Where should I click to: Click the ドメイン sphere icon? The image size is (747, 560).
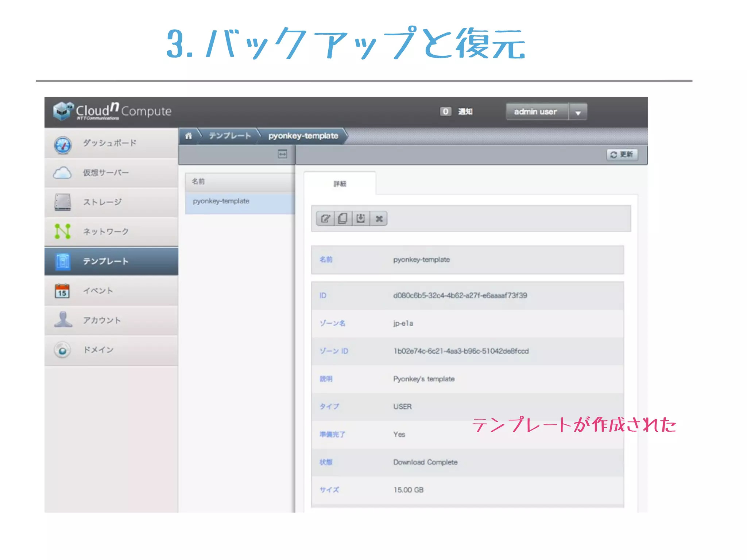coord(62,350)
